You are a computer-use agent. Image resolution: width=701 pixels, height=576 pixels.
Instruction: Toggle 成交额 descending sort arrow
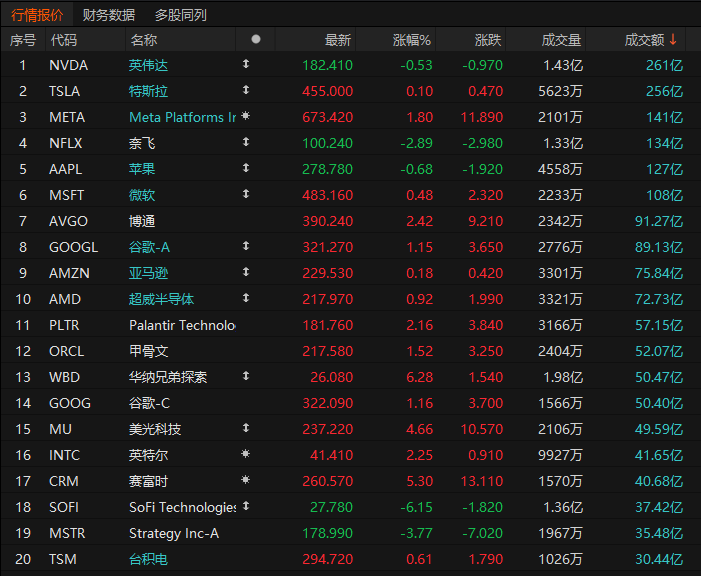673,40
